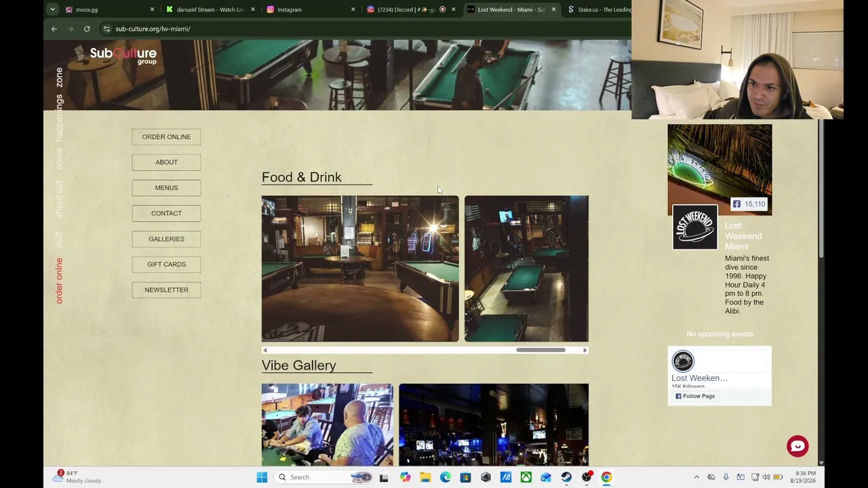Click the microphone icon in system tray
Viewport: 868px width, 488px height.
coord(726,477)
